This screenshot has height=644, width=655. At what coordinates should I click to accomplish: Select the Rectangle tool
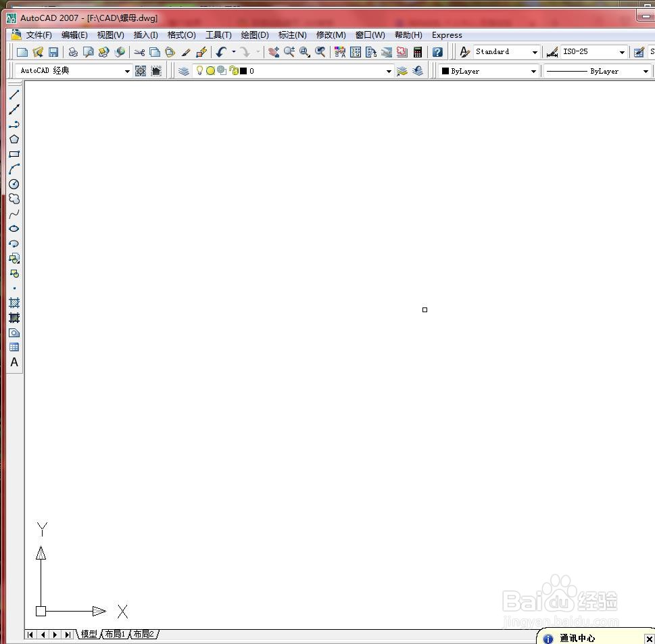[14, 154]
